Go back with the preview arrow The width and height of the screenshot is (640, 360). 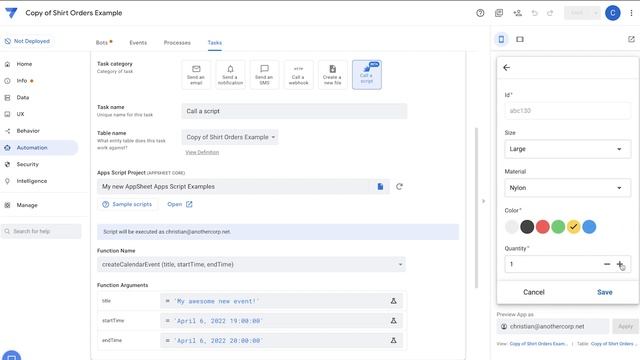[x=507, y=67]
